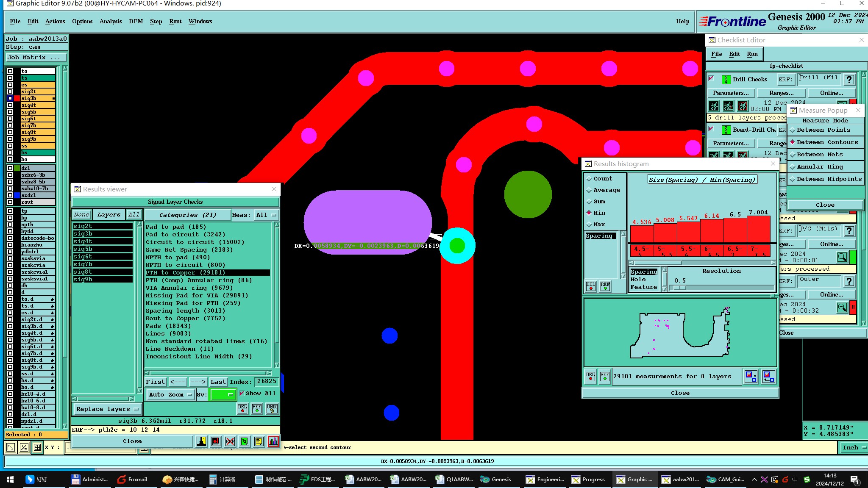Viewport: 868px width, 488px height.
Task: Toggle the Show All checkbox
Action: 242,394
